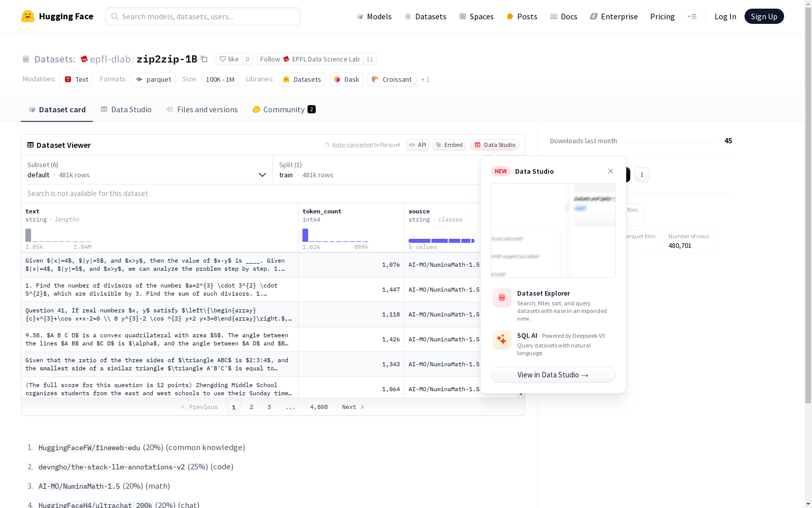Open the three-dot options menu
The height and width of the screenshot is (508, 812).
point(642,175)
